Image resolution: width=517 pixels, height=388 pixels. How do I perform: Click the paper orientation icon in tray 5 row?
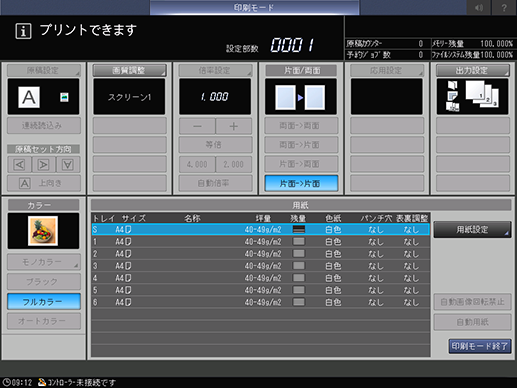point(128,290)
